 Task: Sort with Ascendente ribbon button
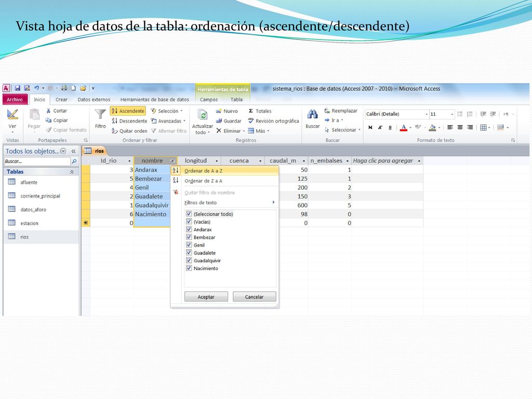[x=128, y=111]
